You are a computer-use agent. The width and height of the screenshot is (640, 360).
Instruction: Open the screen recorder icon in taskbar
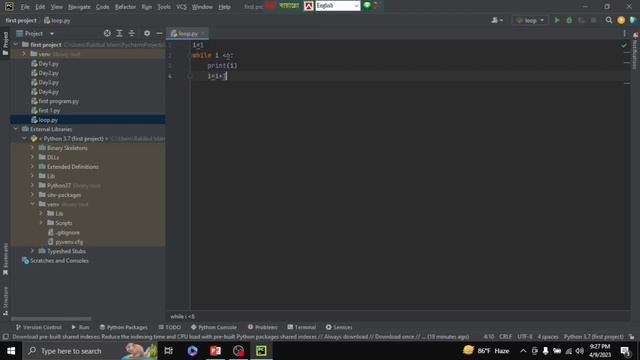238,351
